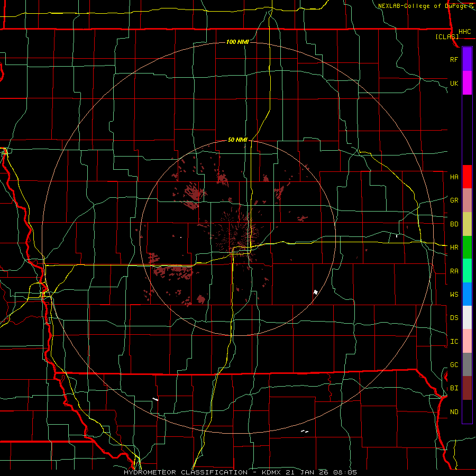
Task: Click the HR green legend swatch
Action: 467,247
